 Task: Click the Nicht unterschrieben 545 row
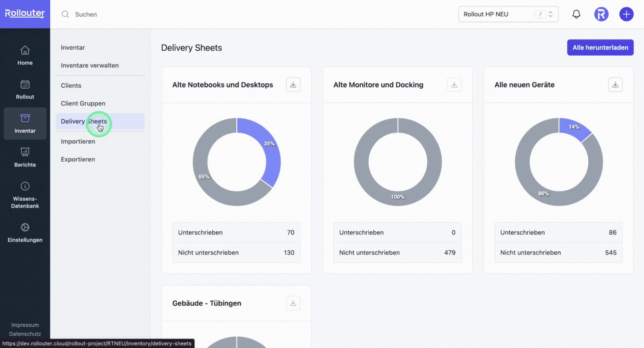tap(558, 253)
